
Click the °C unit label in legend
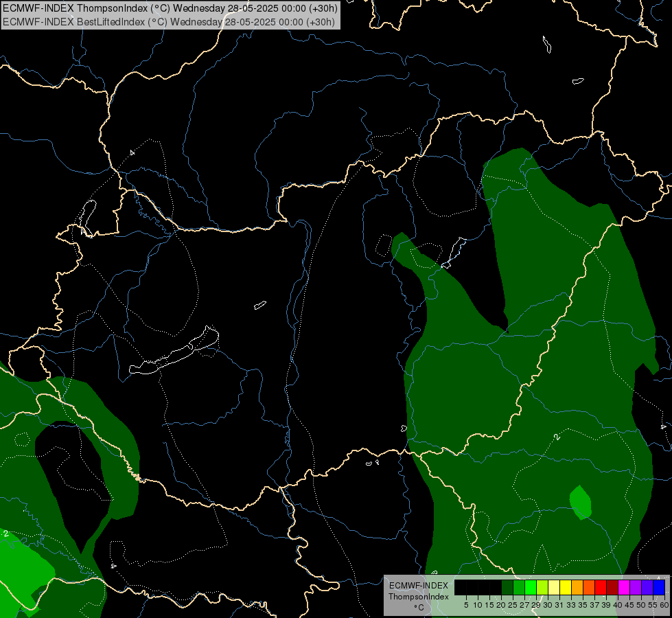click(x=419, y=608)
